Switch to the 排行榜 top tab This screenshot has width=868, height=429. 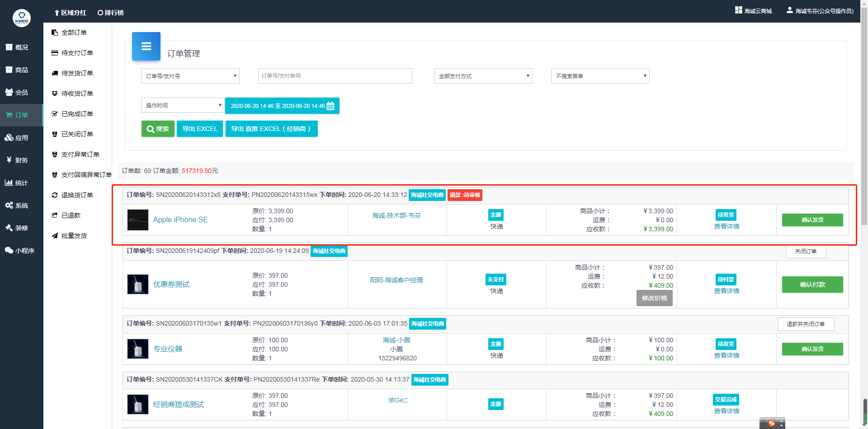(x=111, y=13)
